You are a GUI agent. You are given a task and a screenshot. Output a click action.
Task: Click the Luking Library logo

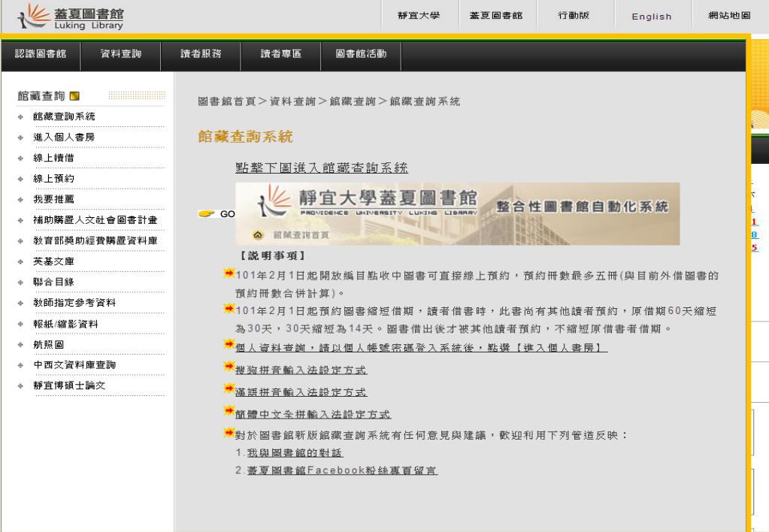71,17
